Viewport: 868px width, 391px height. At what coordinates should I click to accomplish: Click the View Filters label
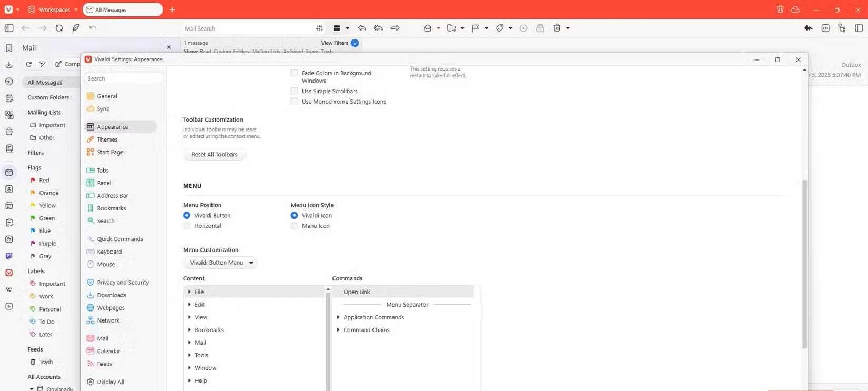[x=335, y=43]
